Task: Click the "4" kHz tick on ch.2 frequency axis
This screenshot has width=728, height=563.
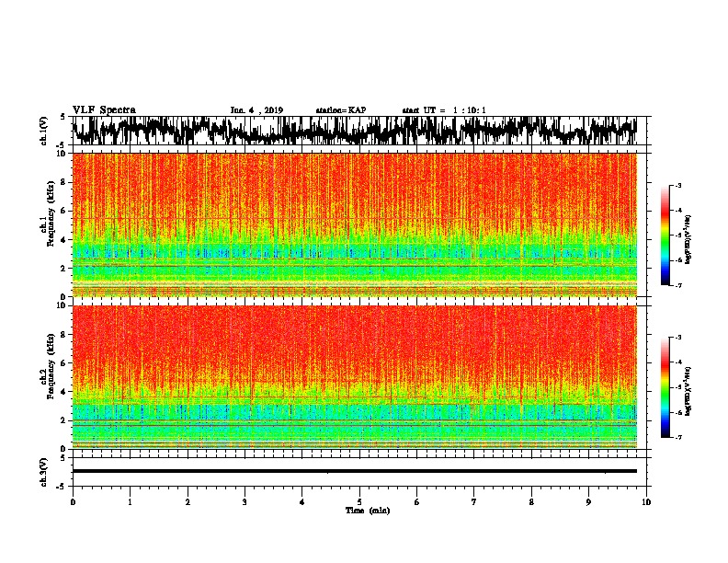Action: point(64,392)
